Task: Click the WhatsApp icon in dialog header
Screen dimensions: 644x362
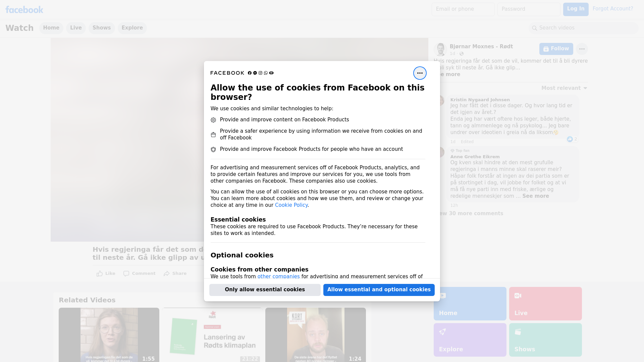Action: pos(266,73)
